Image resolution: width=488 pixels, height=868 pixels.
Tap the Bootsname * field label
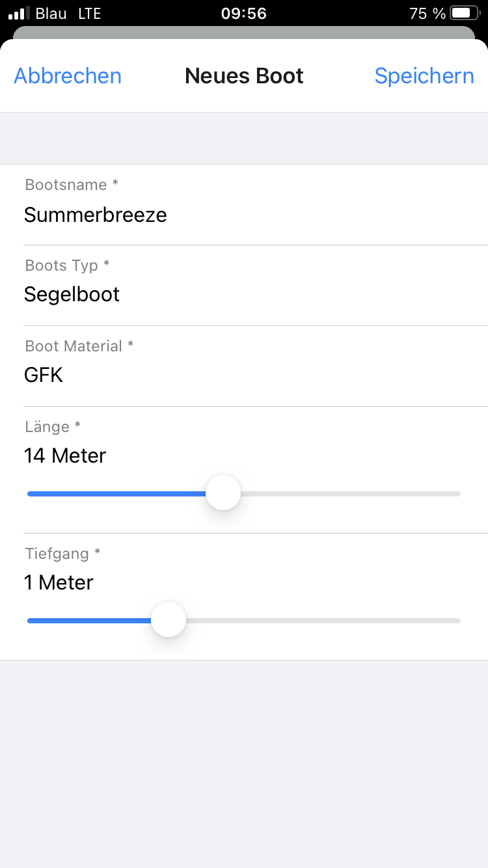[72, 185]
